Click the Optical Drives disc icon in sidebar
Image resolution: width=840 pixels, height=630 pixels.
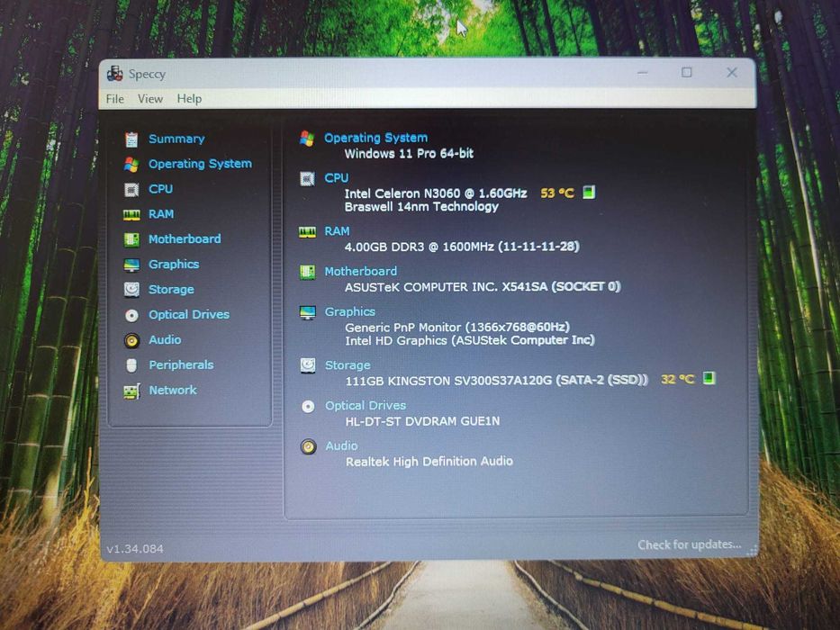[131, 315]
